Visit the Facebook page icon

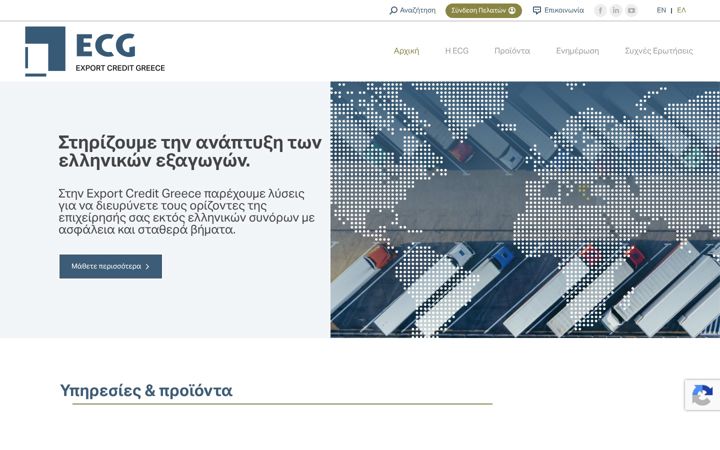click(600, 11)
